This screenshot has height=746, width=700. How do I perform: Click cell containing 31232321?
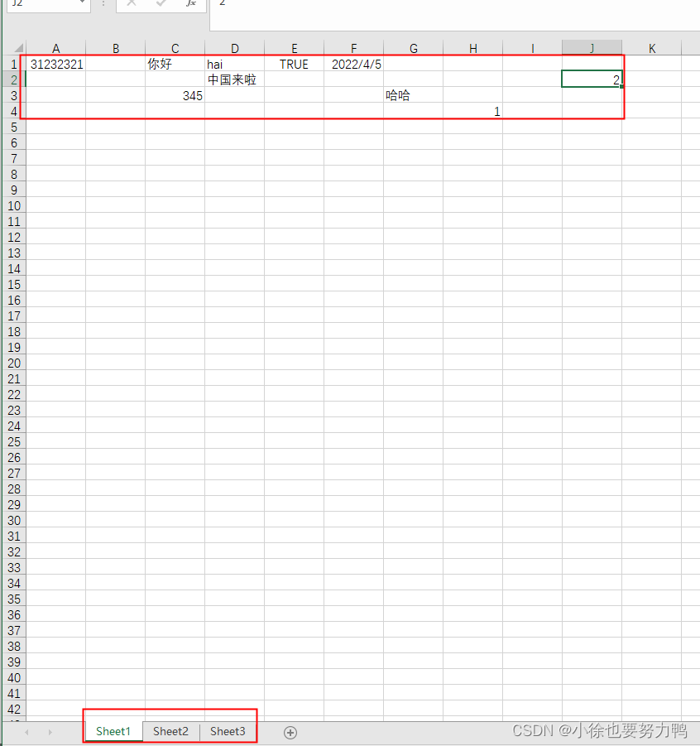point(56,65)
